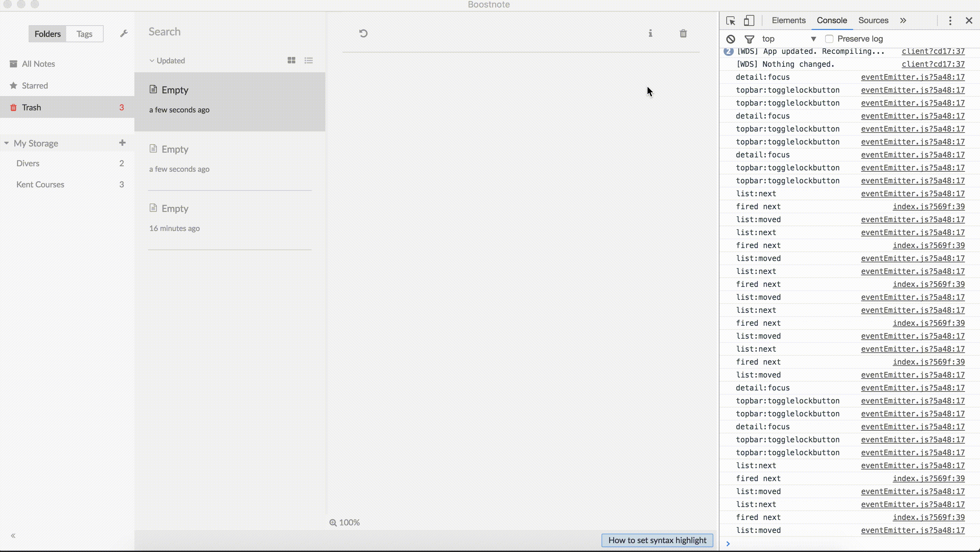Image resolution: width=980 pixels, height=552 pixels.
Task: Enable the Preserve log checkbox
Action: 829,39
